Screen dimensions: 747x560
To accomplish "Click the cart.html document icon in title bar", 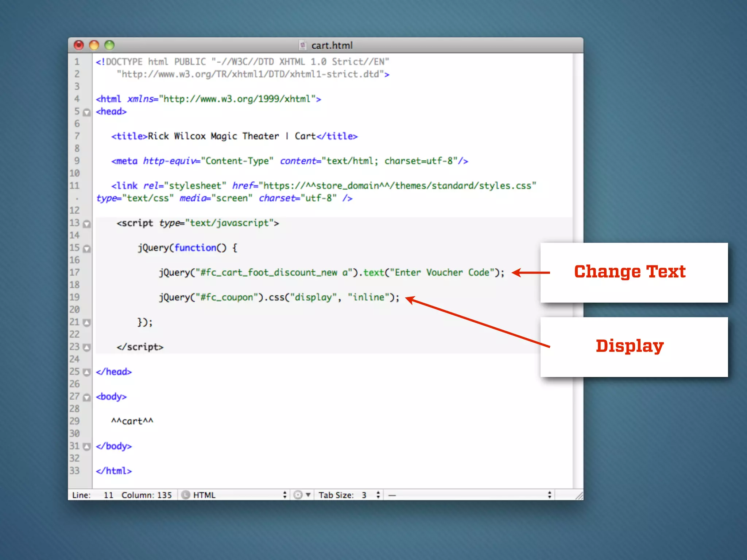I will [x=302, y=45].
